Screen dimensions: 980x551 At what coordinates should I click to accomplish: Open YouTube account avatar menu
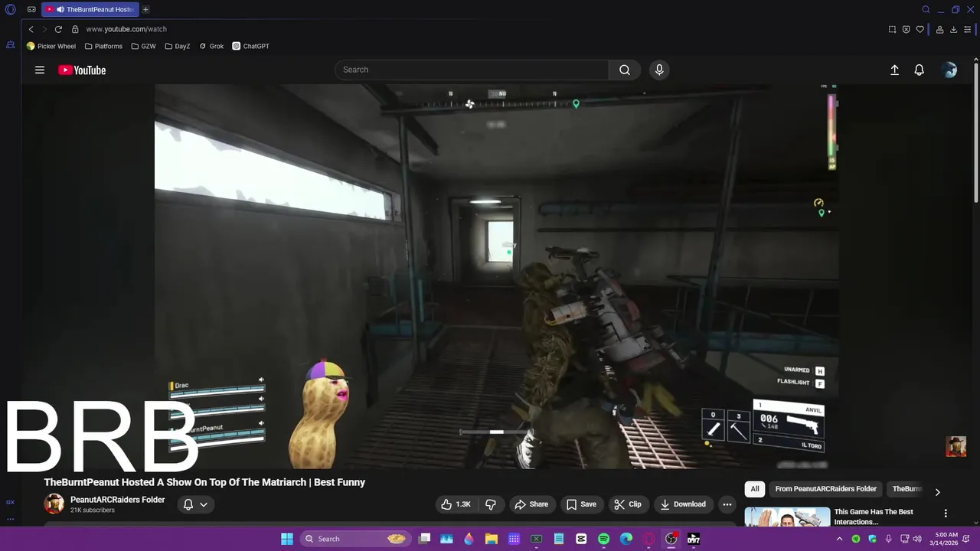click(950, 70)
